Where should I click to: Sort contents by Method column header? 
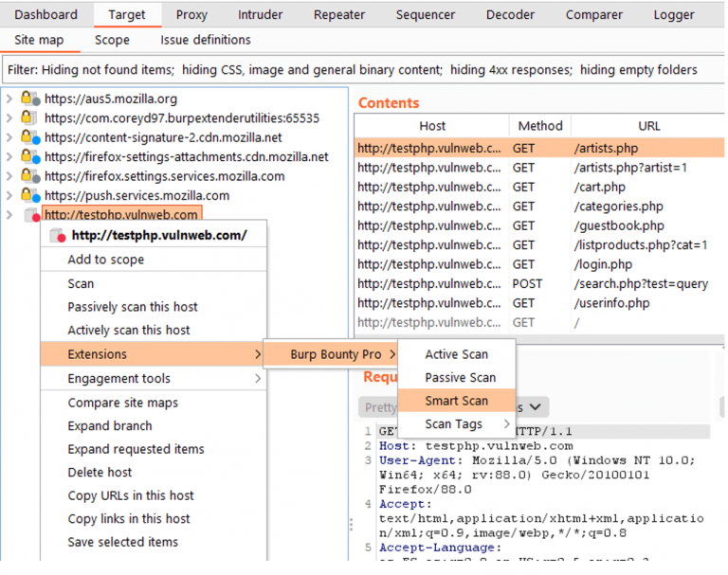click(540, 126)
